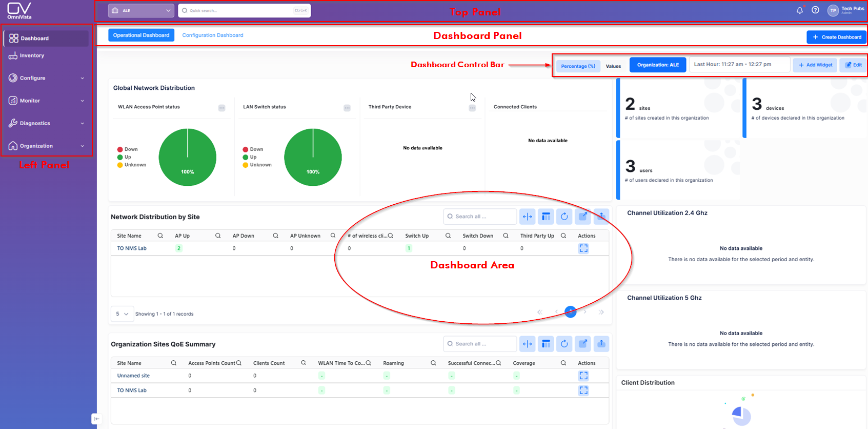Expand TO NMS Lab row in Network Distribution

pyautogui.click(x=583, y=248)
